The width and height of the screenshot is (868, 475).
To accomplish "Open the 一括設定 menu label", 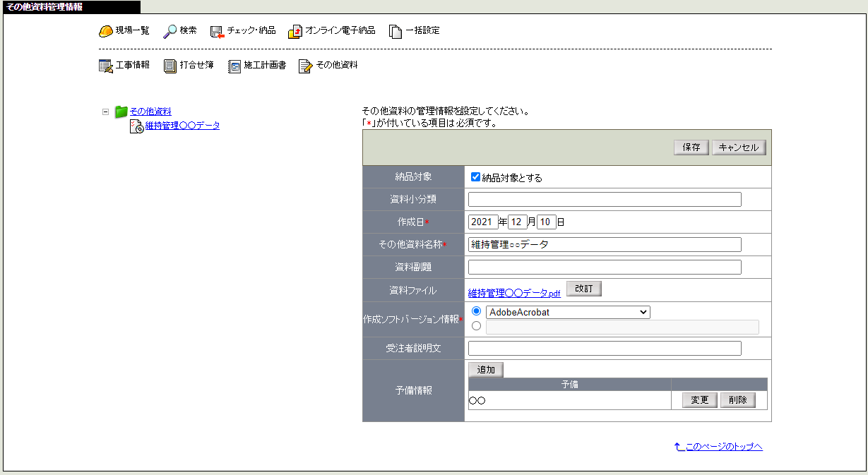I will [x=422, y=31].
